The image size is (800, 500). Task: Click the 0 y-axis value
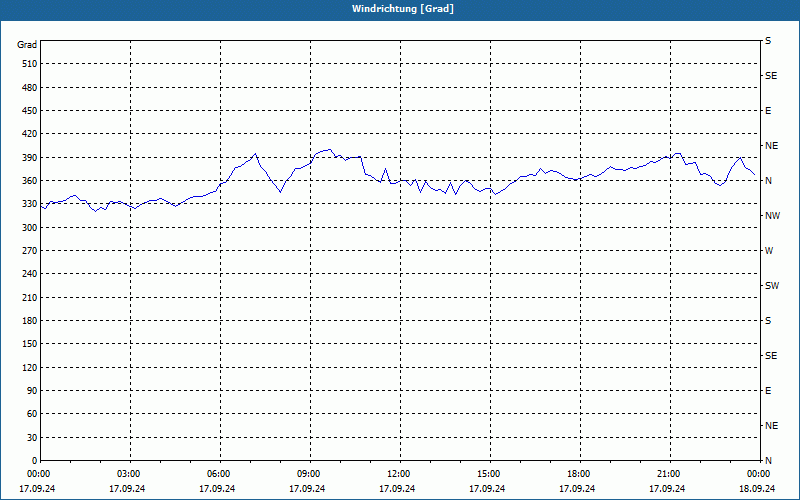[35, 461]
